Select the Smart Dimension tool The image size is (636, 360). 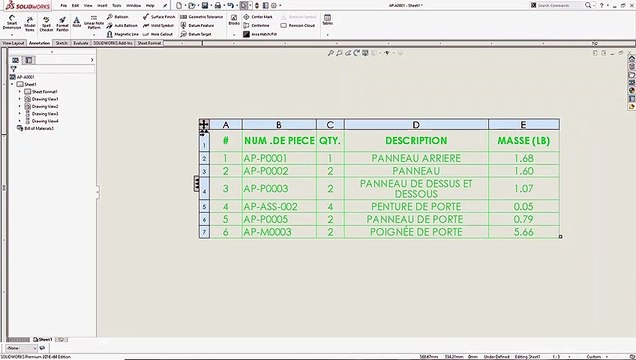[x=12, y=22]
